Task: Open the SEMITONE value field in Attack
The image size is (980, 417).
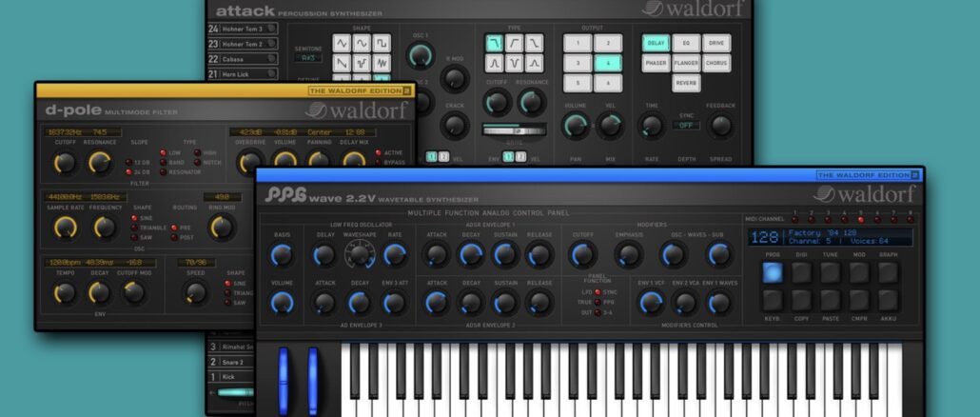Action: (308, 58)
